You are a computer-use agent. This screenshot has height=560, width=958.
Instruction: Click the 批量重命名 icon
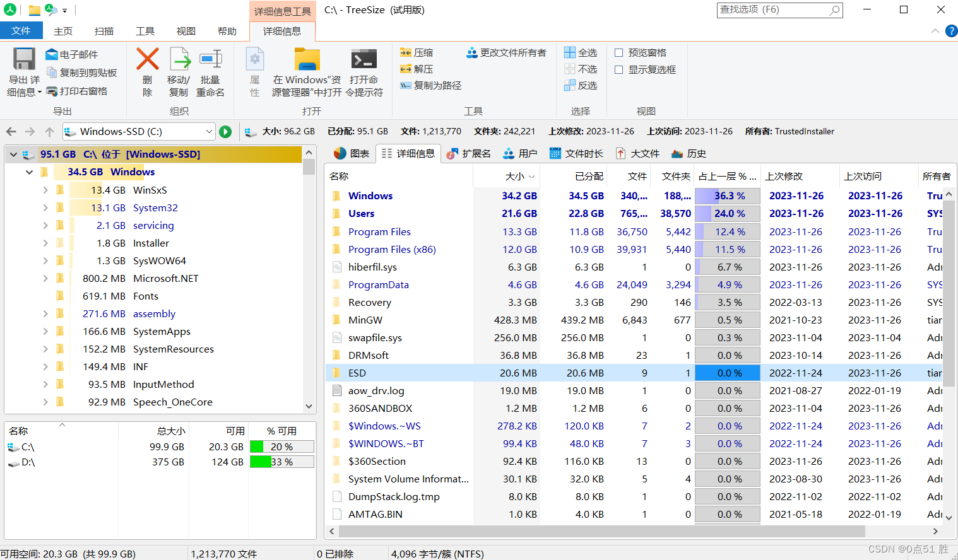click(211, 59)
